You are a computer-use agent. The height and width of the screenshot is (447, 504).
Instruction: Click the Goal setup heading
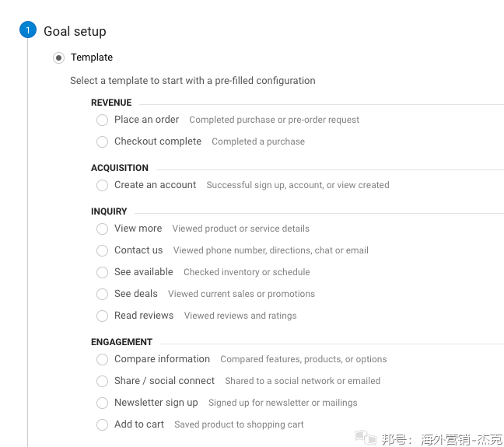(x=75, y=32)
